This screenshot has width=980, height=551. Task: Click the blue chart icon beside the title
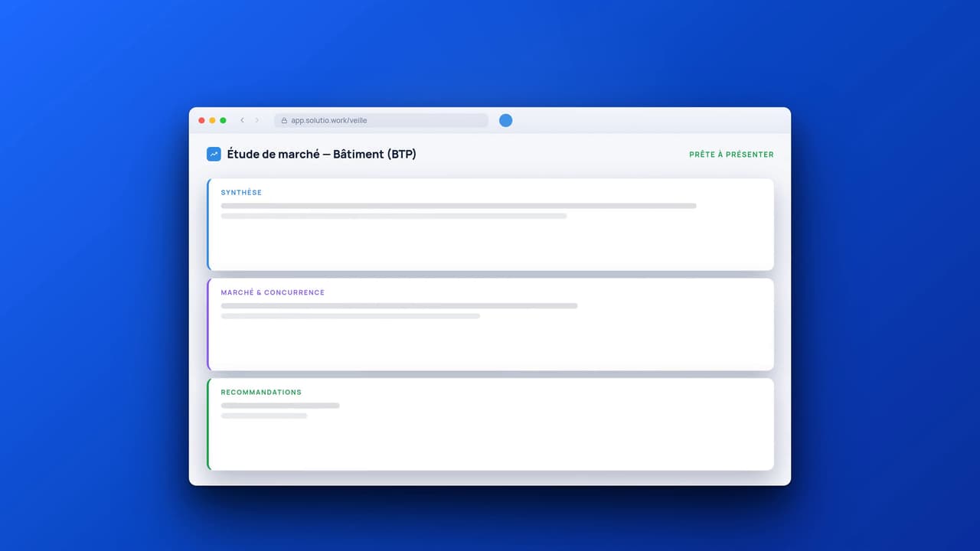click(x=214, y=154)
